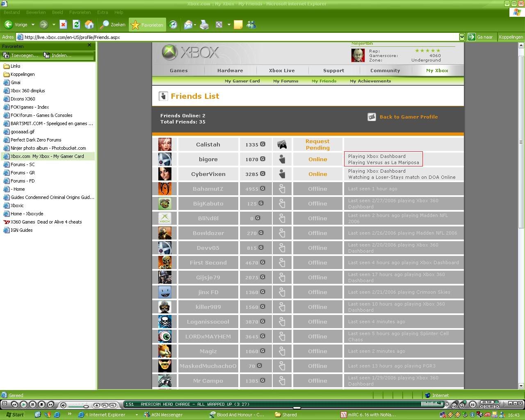Open the Bewerken menu
This screenshot has height=420, width=525.
coord(36,12)
